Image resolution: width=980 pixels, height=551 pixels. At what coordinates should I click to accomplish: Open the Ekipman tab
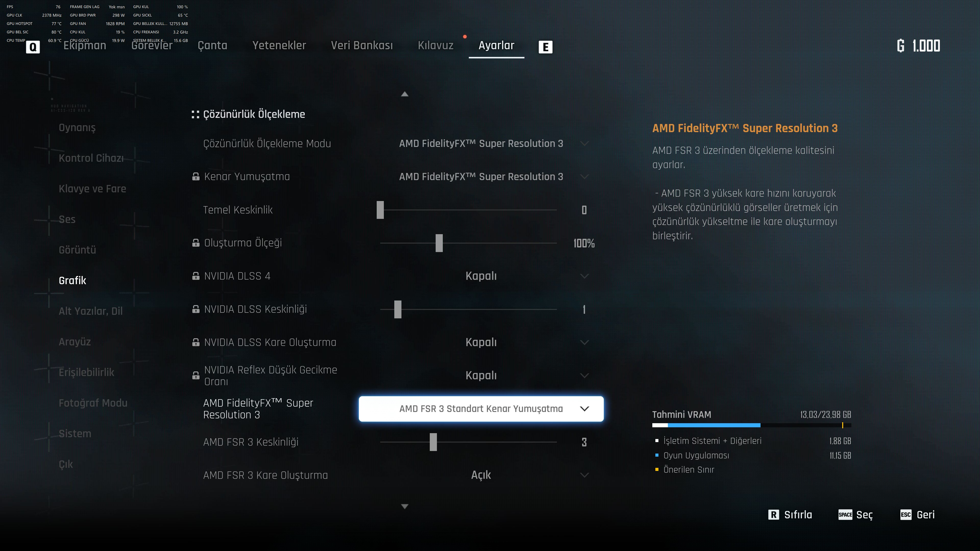tap(84, 45)
